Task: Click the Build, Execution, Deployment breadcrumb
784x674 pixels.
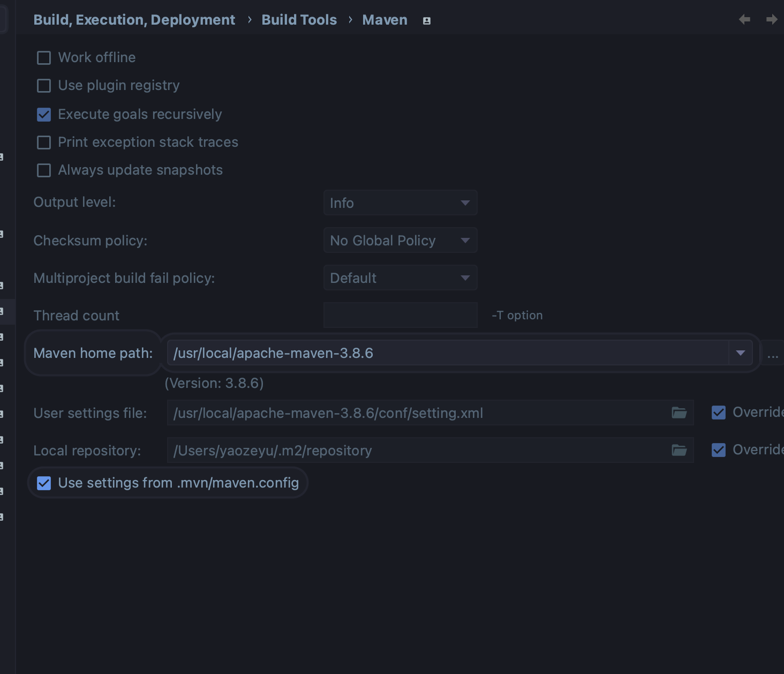Action: (134, 20)
